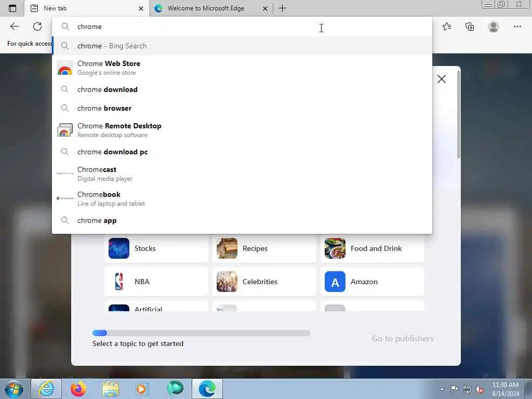Click Microsoft Edge icon in taskbar
The image size is (532, 399).
point(207,389)
